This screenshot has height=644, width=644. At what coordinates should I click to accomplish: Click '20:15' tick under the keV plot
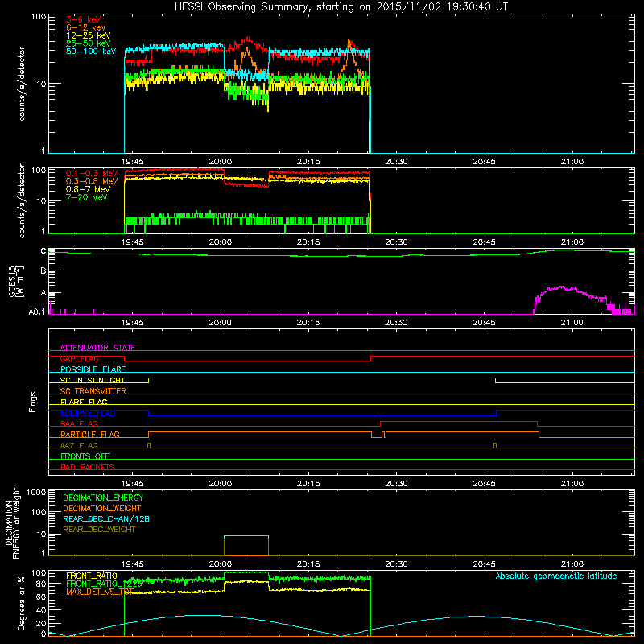[x=308, y=162]
